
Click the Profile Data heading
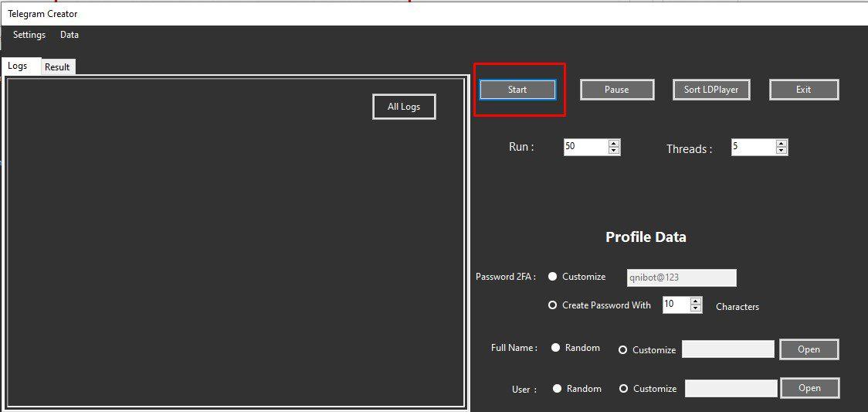(x=646, y=237)
